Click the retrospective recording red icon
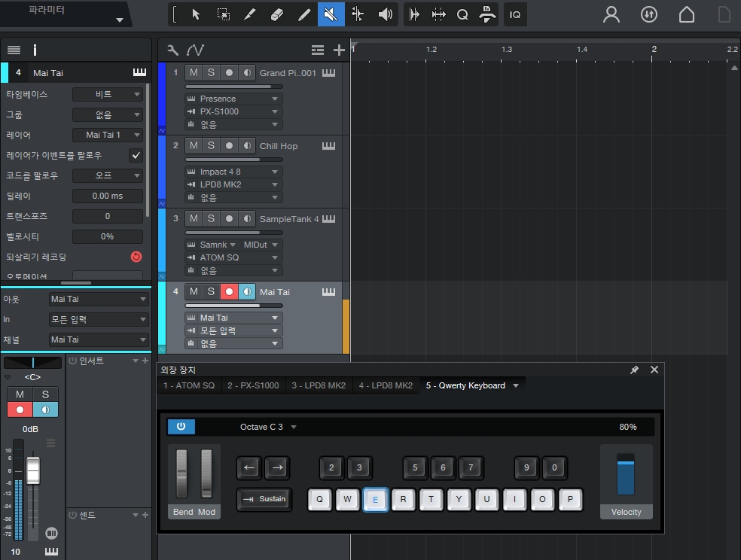 click(136, 257)
